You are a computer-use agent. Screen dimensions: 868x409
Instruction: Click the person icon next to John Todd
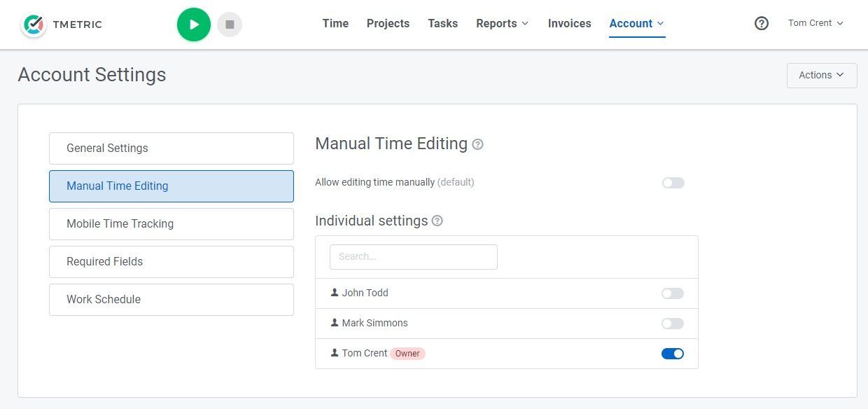(x=335, y=293)
